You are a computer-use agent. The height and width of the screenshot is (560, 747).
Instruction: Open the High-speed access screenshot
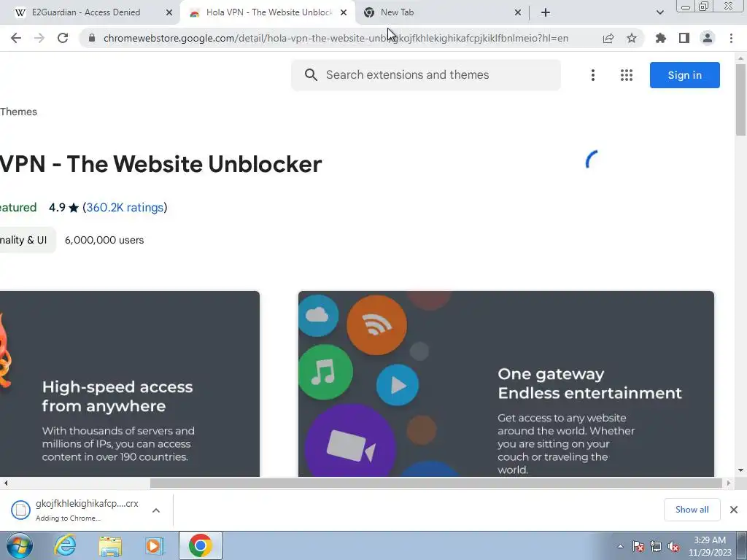point(130,384)
